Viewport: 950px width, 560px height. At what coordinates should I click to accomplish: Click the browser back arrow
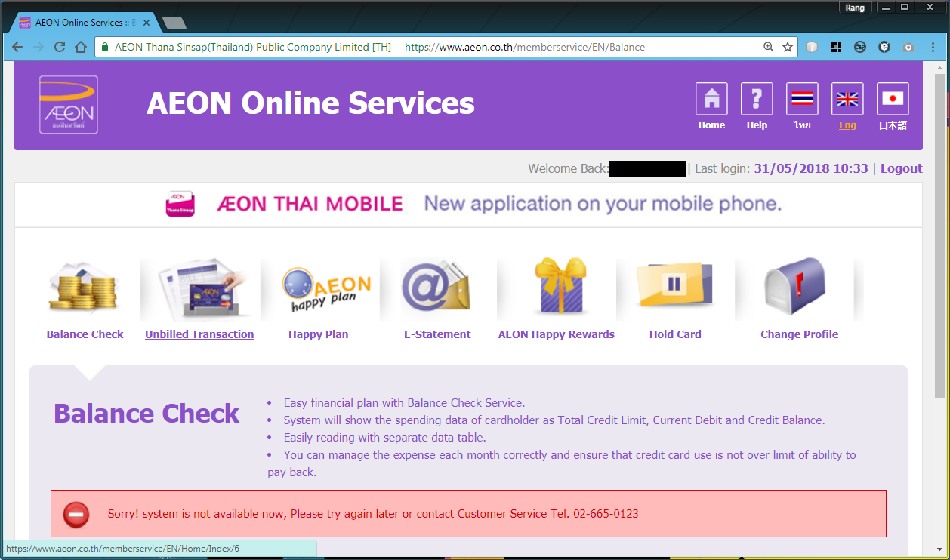[x=17, y=47]
